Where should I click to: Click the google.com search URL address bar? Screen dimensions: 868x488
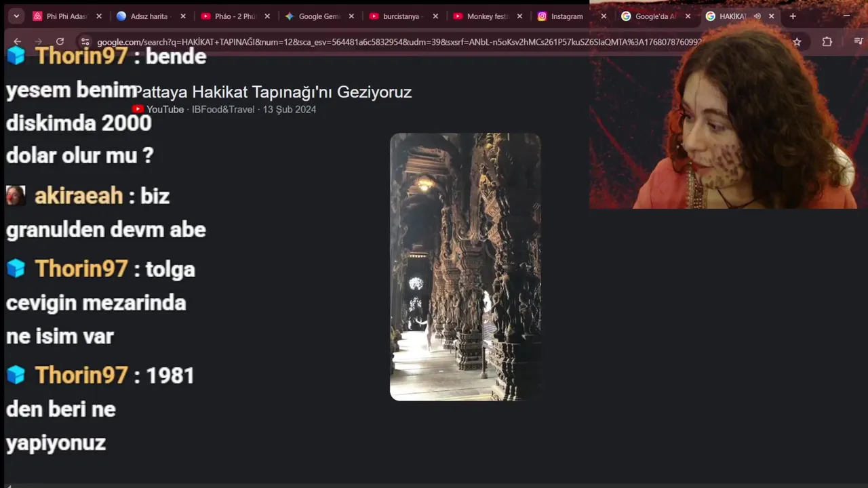coord(399,42)
